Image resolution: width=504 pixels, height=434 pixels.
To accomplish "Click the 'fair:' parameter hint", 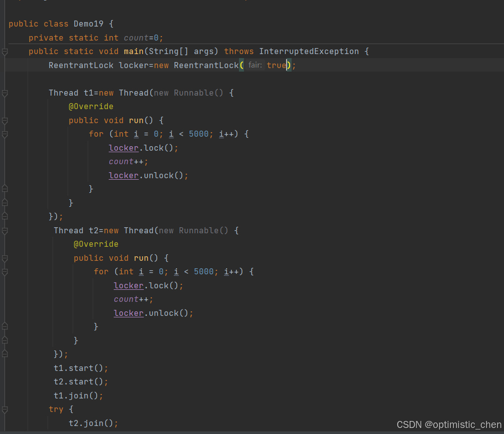I will [255, 65].
